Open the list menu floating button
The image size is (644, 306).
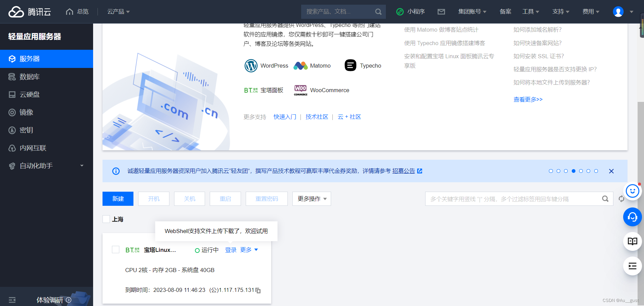(x=632, y=266)
